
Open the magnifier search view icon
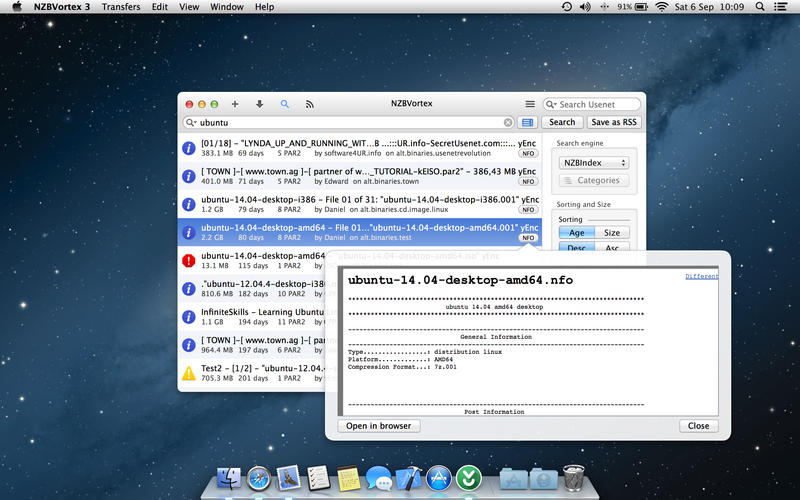285,104
